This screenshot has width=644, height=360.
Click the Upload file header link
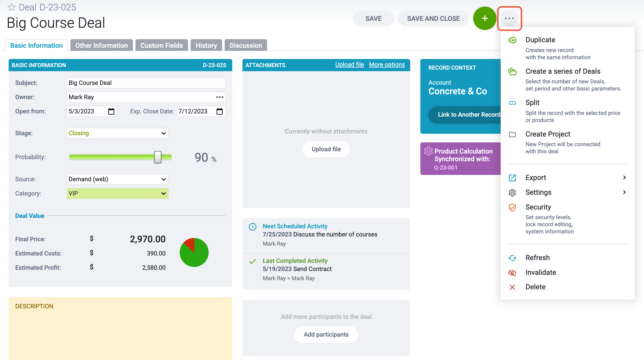(349, 65)
